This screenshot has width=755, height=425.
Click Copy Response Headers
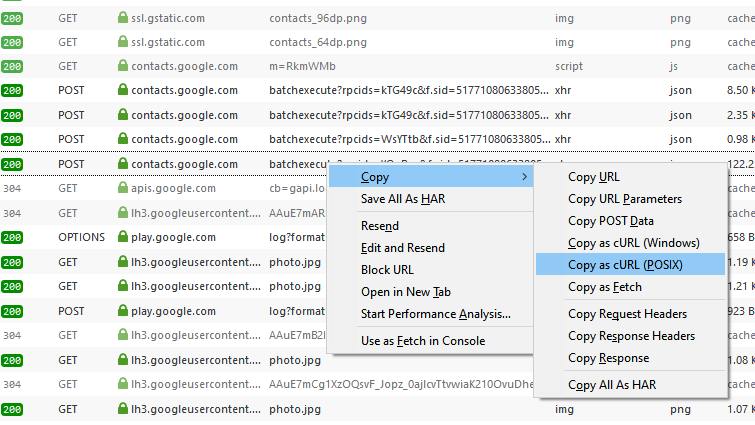(x=632, y=336)
